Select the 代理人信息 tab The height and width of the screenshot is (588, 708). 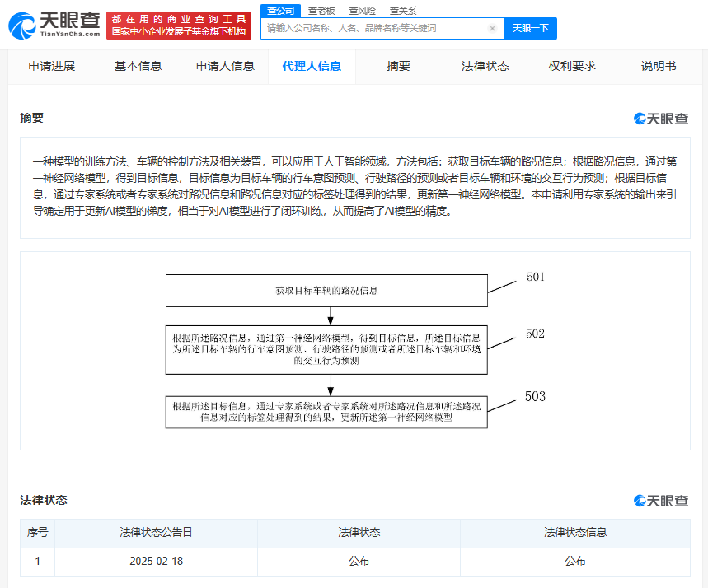click(x=312, y=66)
